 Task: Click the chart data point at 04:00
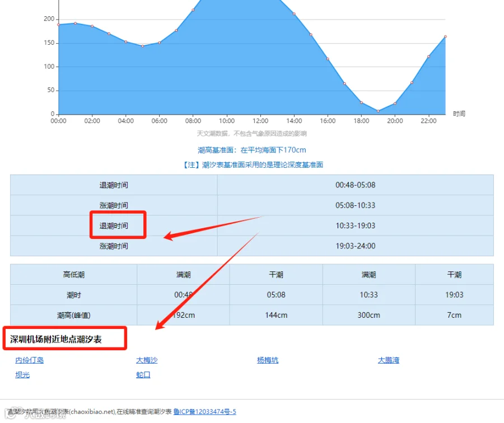(x=125, y=42)
